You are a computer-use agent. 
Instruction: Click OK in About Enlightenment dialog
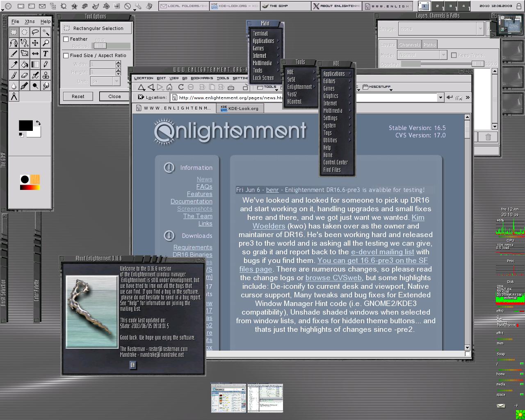(132, 365)
